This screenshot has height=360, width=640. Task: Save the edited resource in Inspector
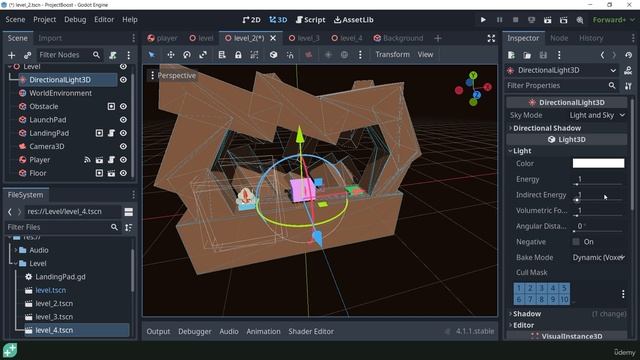pyautogui.click(x=543, y=55)
